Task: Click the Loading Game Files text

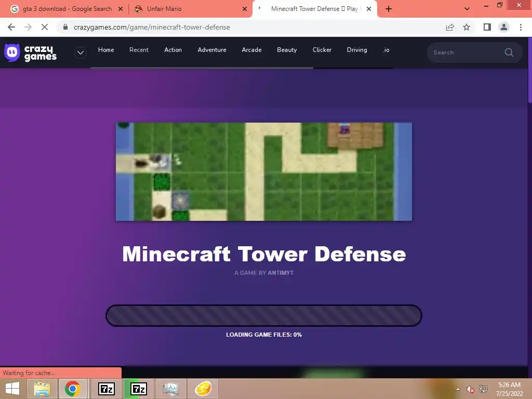Action: [x=264, y=335]
